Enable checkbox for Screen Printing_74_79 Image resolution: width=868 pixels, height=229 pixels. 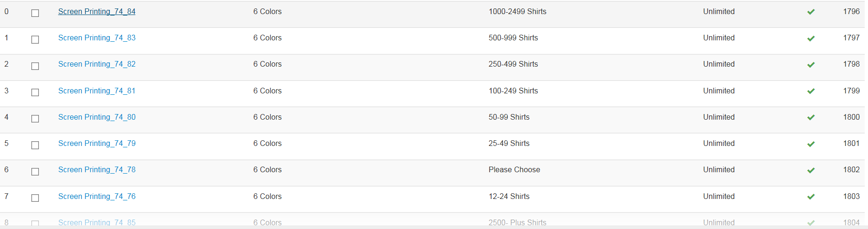(35, 145)
